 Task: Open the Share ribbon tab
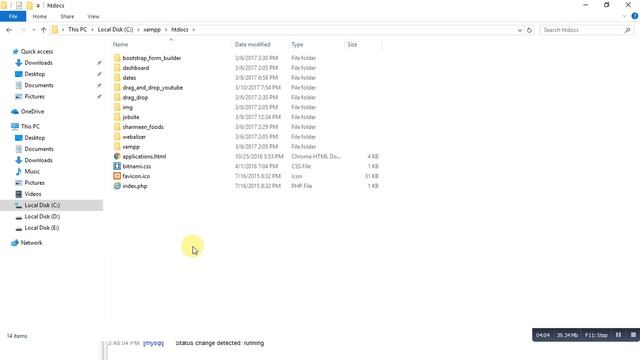tap(67, 16)
